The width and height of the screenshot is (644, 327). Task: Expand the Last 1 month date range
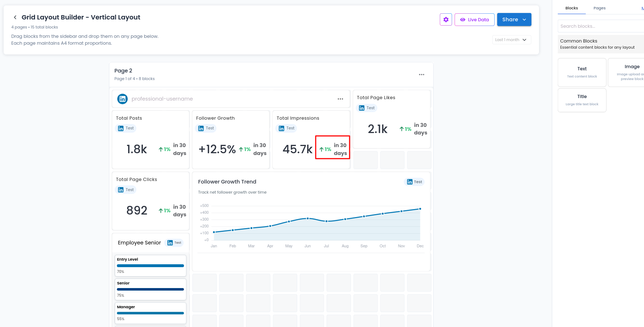(x=512, y=40)
